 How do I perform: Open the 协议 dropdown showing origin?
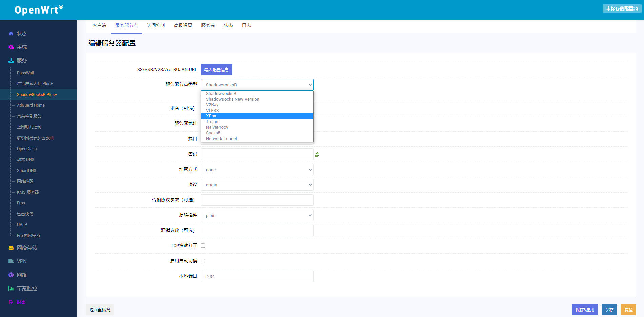click(257, 185)
